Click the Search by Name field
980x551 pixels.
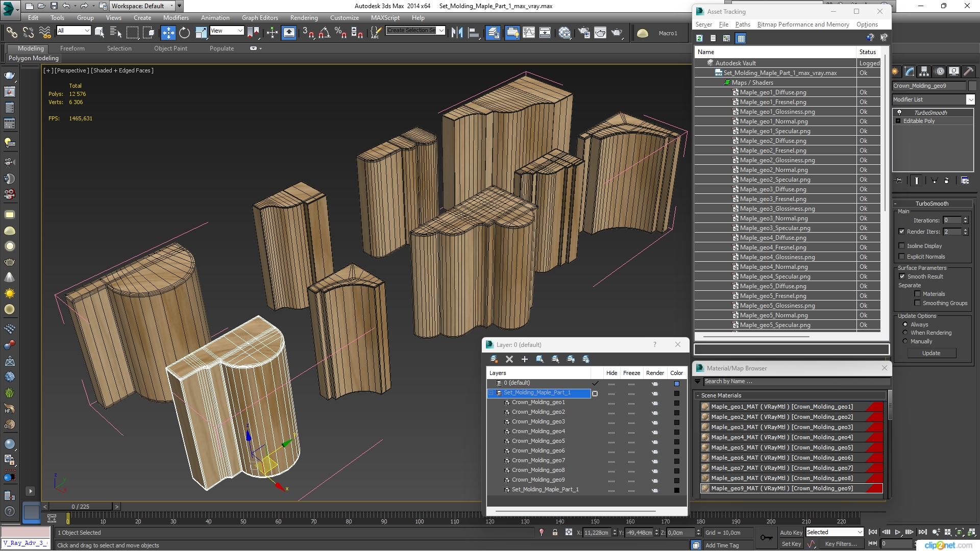click(796, 382)
